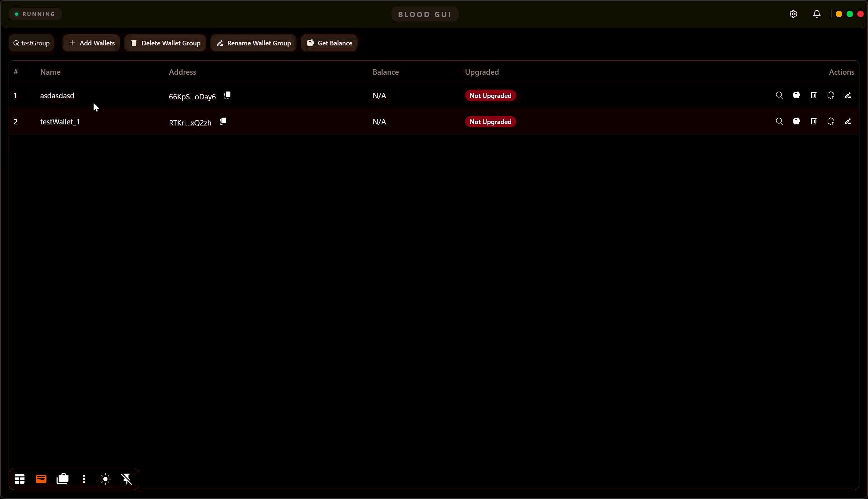Open three-dot more options in dock
The image size is (868, 499).
point(84,479)
